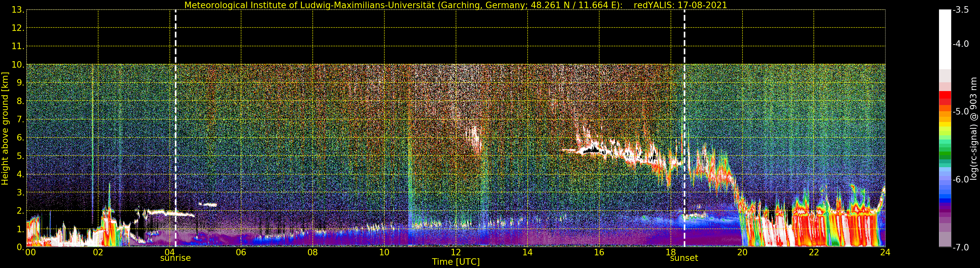Click the 'sunset' label below the time axis

684,258
